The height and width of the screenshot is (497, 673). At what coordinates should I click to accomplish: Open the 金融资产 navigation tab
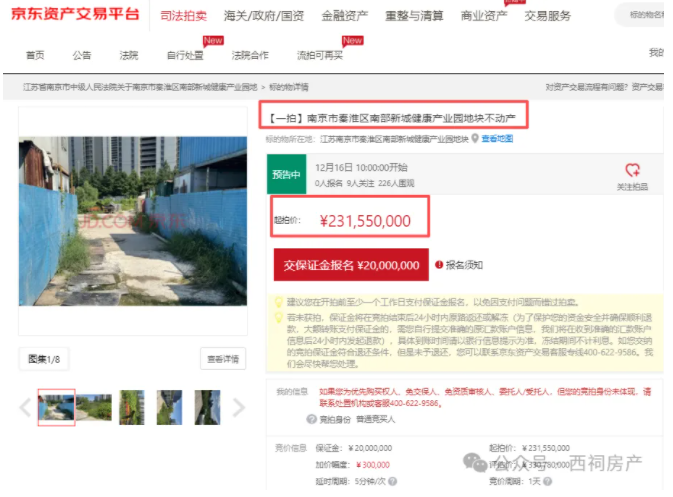[x=343, y=16]
